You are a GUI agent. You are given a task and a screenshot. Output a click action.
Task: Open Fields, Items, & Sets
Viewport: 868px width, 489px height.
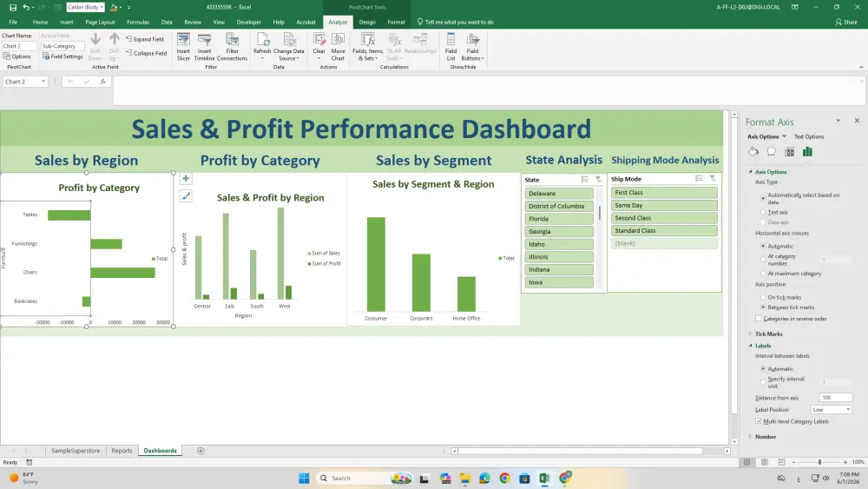(367, 47)
